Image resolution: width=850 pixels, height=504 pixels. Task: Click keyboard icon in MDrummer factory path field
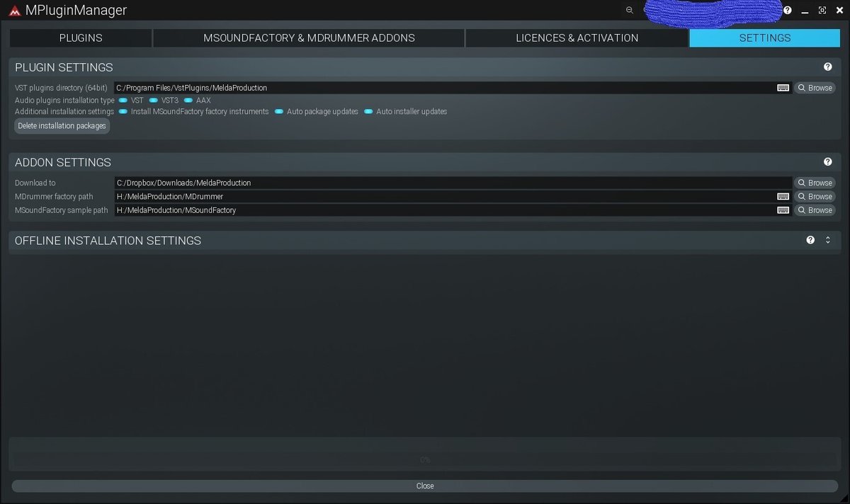tap(783, 196)
